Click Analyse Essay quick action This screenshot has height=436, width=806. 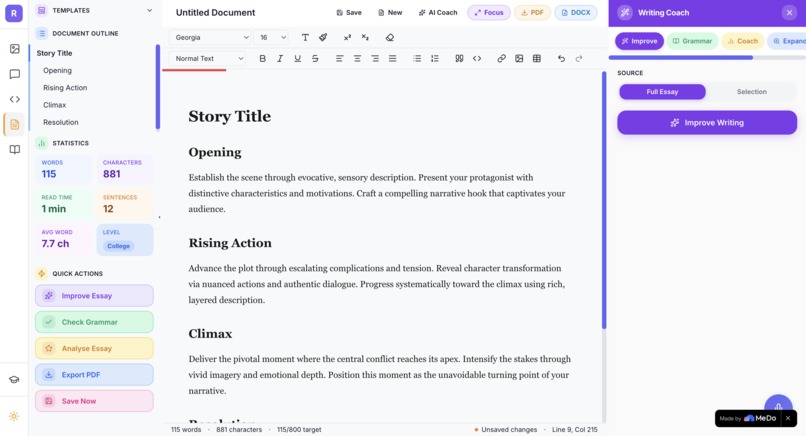(95, 348)
